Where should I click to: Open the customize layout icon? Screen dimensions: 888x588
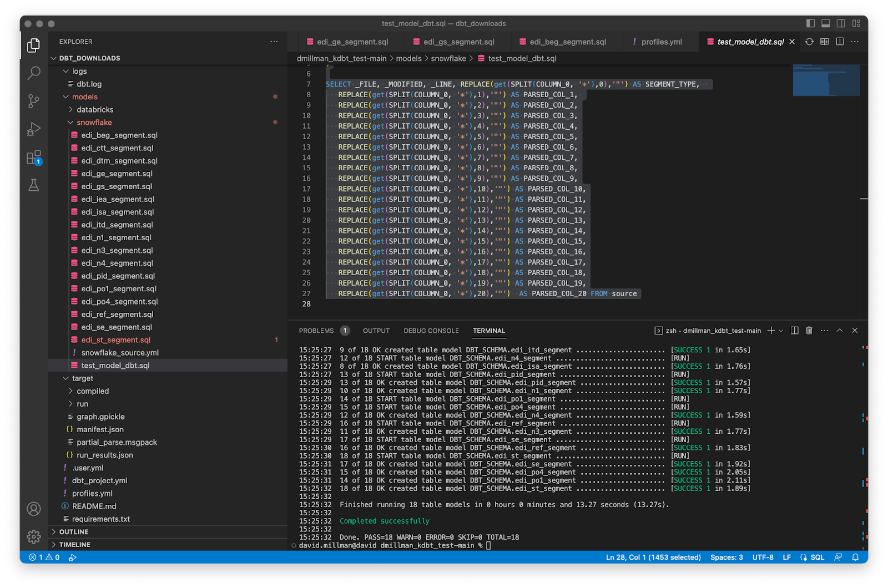(x=856, y=23)
